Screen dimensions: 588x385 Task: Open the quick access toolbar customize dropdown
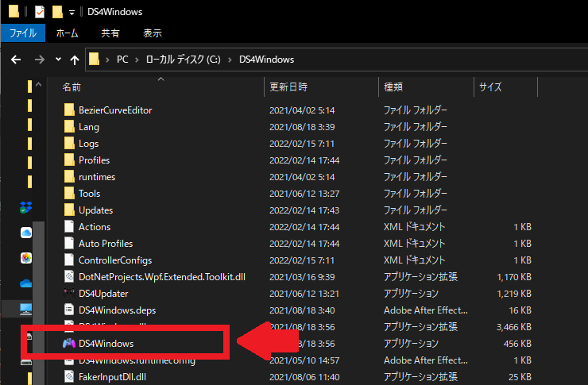72,13
